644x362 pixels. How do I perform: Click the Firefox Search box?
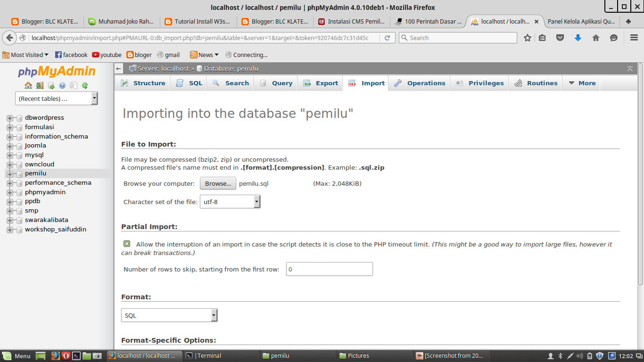point(458,38)
